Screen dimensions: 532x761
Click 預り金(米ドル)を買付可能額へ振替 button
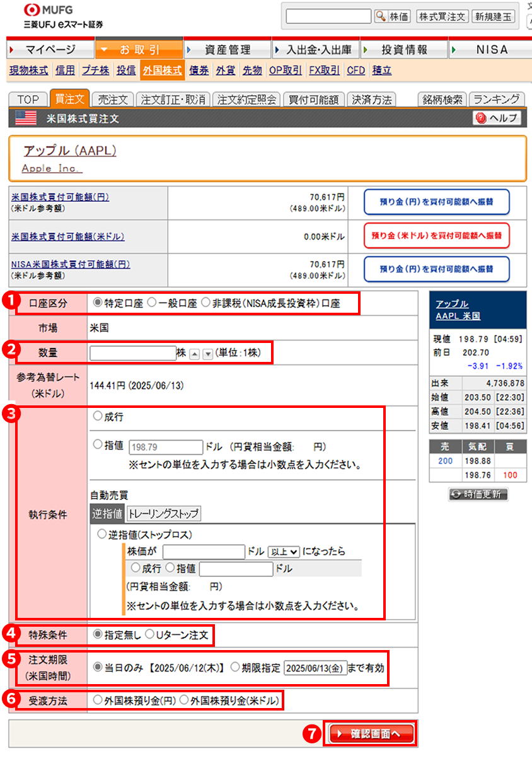(x=436, y=236)
